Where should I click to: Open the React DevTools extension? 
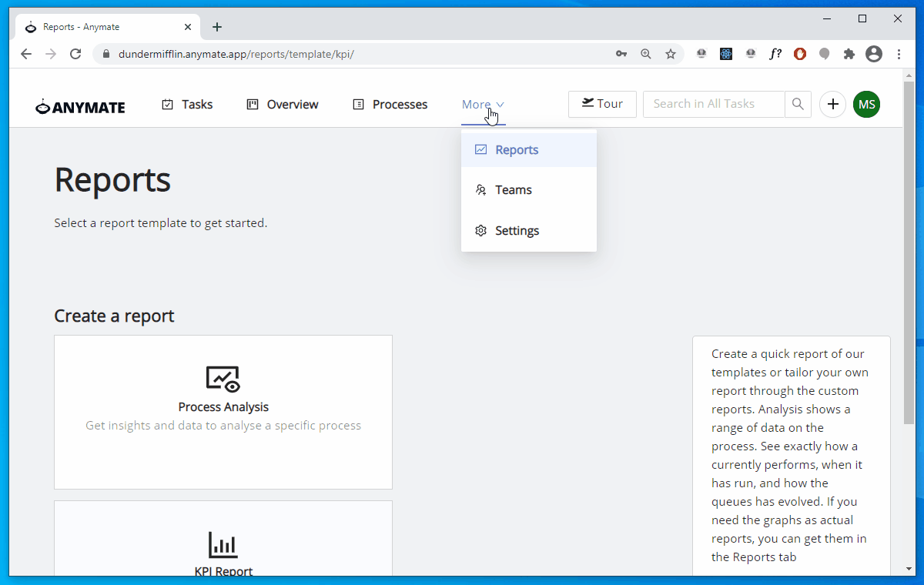(726, 54)
